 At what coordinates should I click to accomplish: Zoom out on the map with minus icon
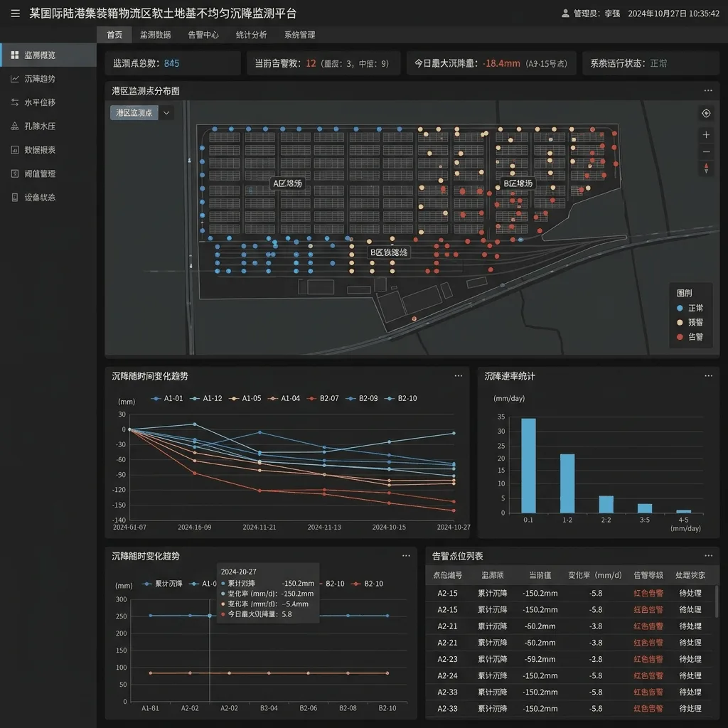coord(706,152)
